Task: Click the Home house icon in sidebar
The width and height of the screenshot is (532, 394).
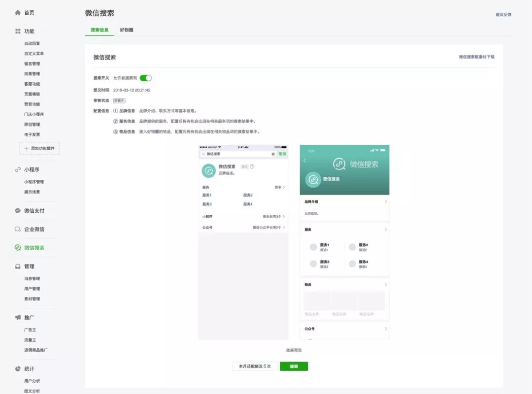Action: point(18,12)
